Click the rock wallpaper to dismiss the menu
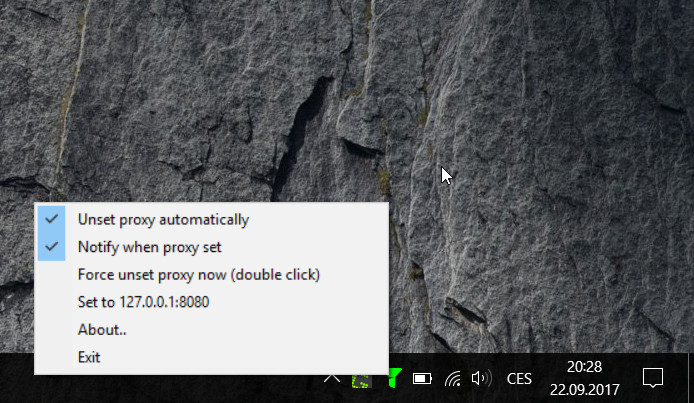The width and height of the screenshot is (694, 403). pyautogui.click(x=531, y=133)
